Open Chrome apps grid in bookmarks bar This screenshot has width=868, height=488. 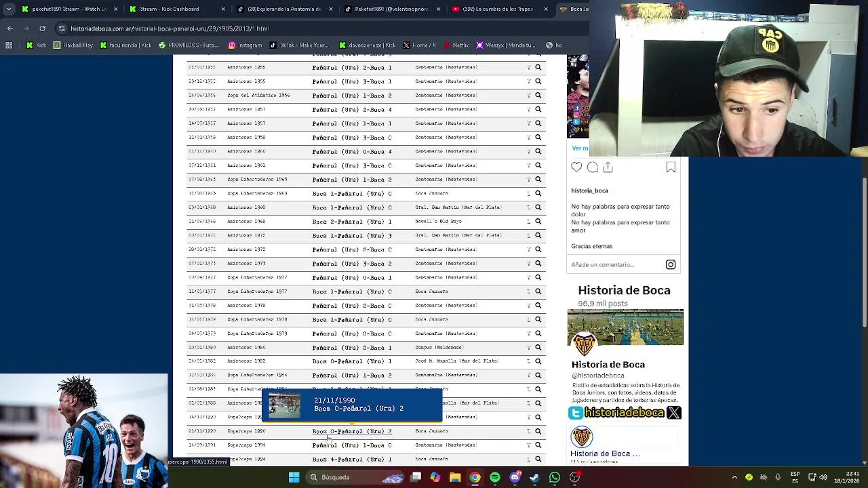coord(9,45)
